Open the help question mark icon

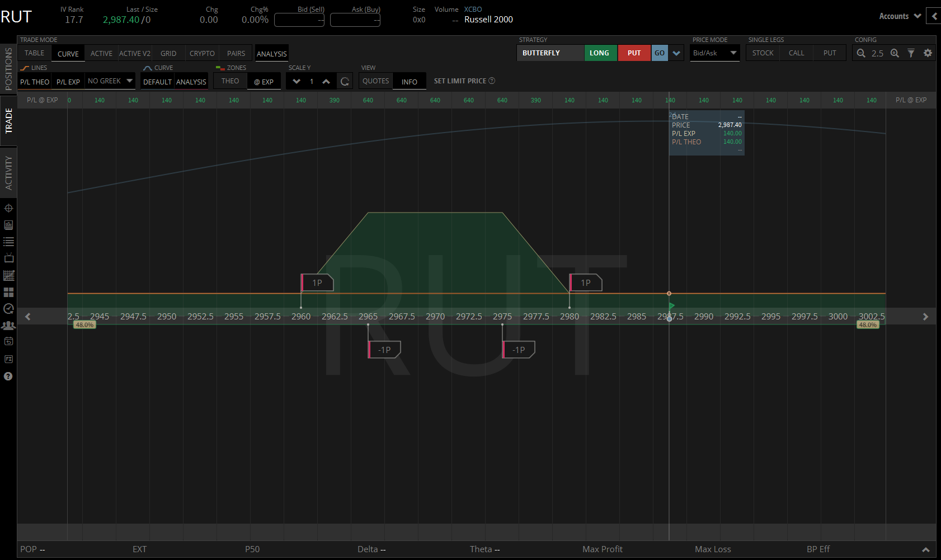[8, 376]
